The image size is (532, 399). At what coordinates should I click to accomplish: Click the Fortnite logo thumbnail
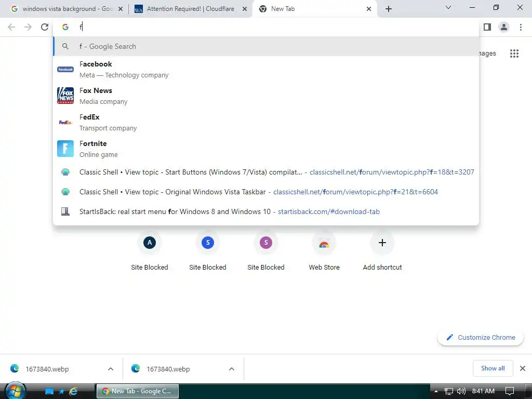point(65,149)
